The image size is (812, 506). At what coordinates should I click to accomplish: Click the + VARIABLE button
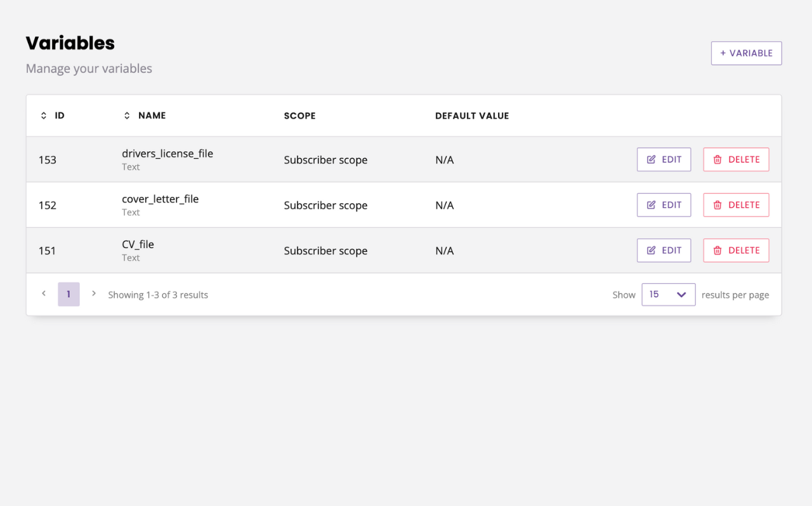746,53
